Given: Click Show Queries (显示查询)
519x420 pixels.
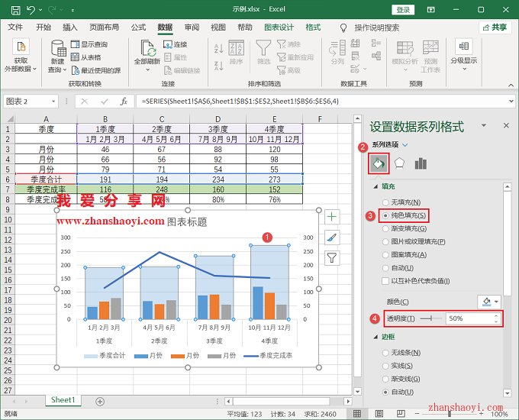Looking at the screenshot, I should (x=89, y=44).
